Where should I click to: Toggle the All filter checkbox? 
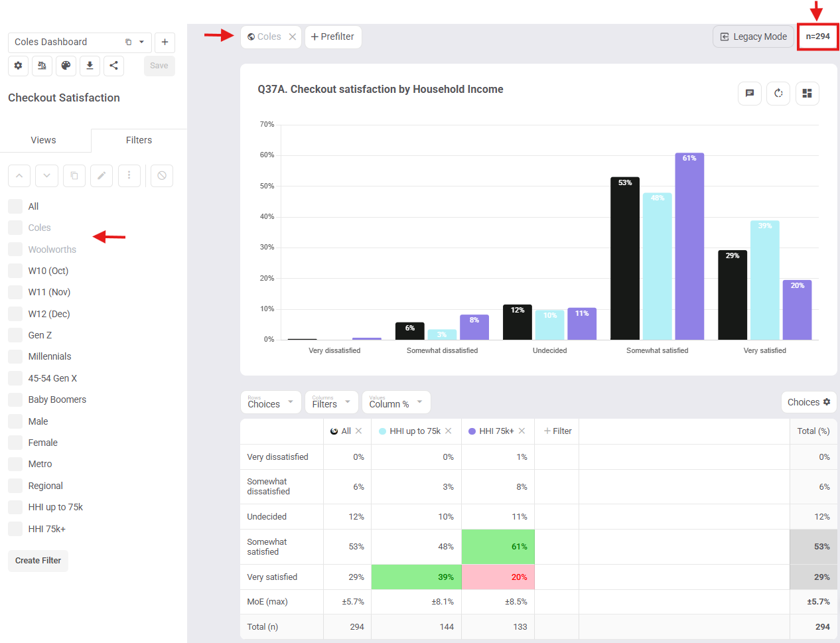pyautogui.click(x=15, y=206)
